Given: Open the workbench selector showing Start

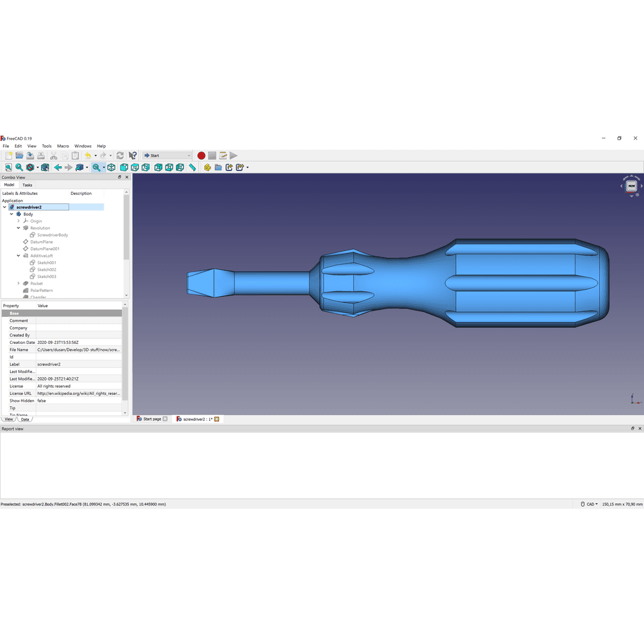Looking at the screenshot, I should (167, 156).
